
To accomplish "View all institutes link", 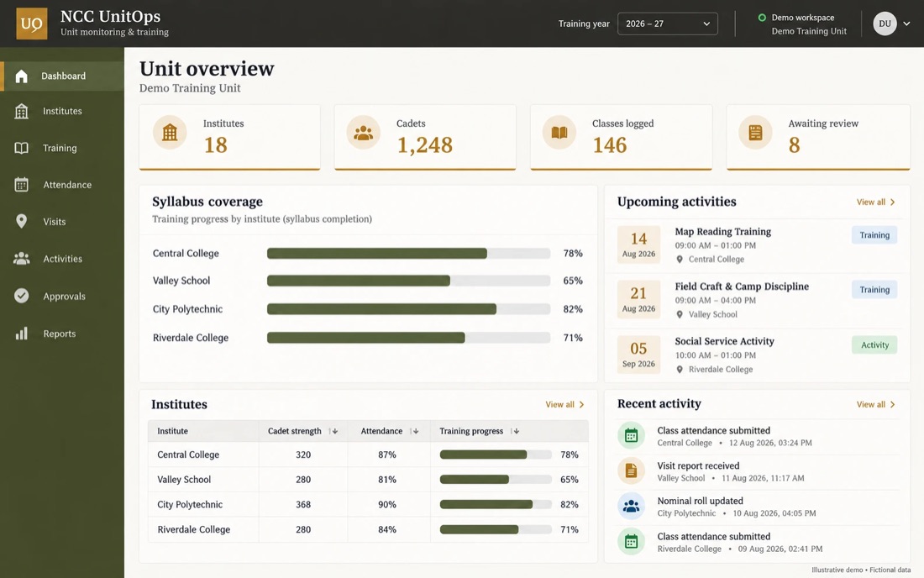I will point(564,405).
